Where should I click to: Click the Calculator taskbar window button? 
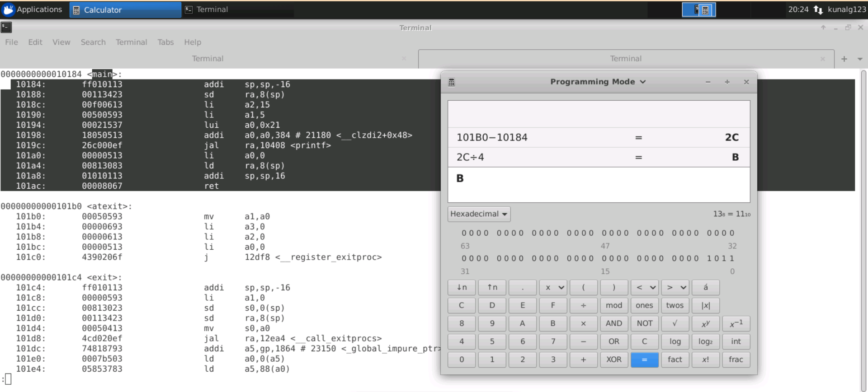point(125,9)
